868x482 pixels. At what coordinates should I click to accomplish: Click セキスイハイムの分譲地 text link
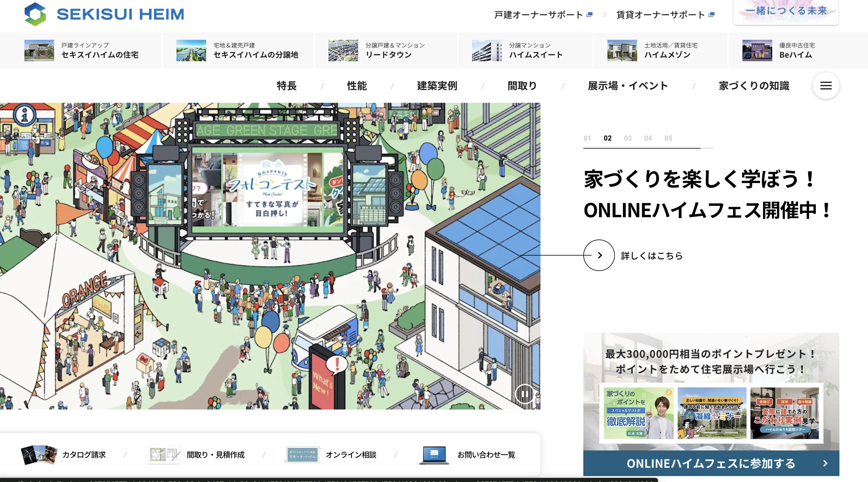point(256,55)
